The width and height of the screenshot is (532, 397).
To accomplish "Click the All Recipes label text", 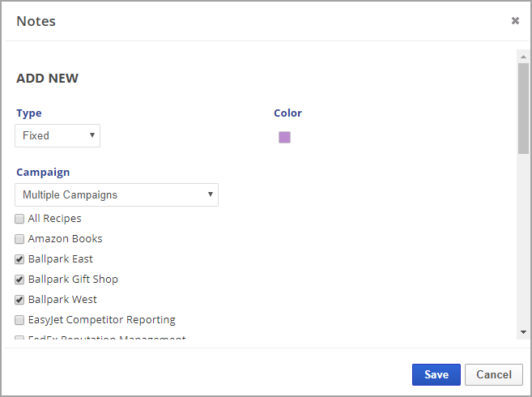I will (x=54, y=219).
